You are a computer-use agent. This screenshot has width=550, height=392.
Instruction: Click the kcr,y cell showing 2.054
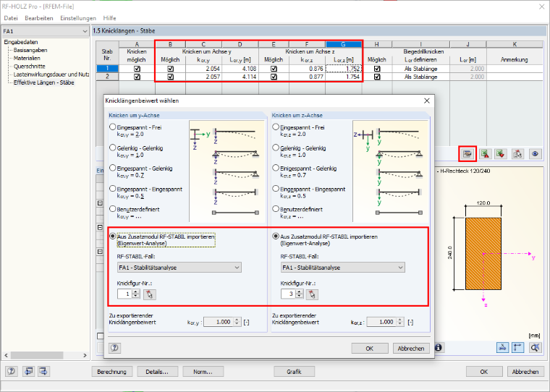point(203,69)
